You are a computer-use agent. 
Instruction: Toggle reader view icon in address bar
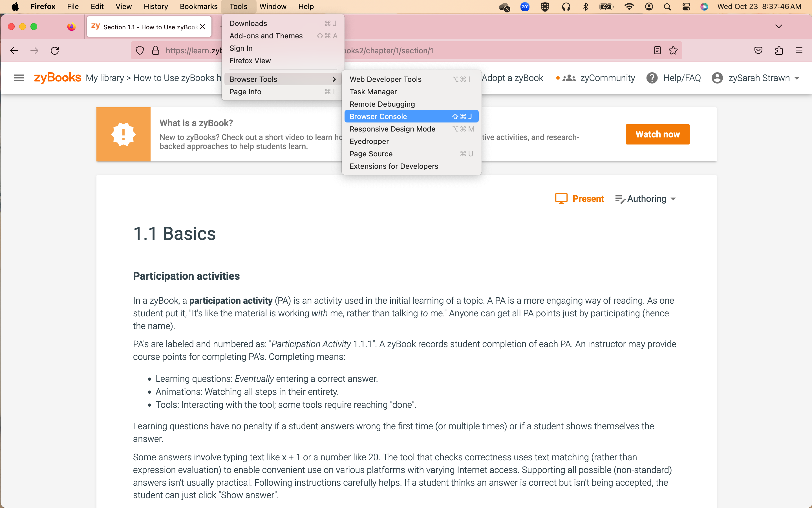pos(657,51)
